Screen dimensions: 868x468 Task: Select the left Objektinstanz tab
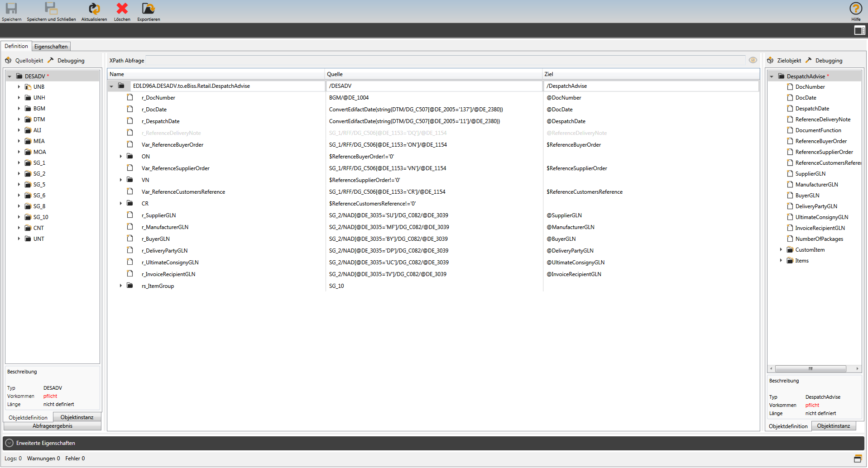click(x=77, y=417)
